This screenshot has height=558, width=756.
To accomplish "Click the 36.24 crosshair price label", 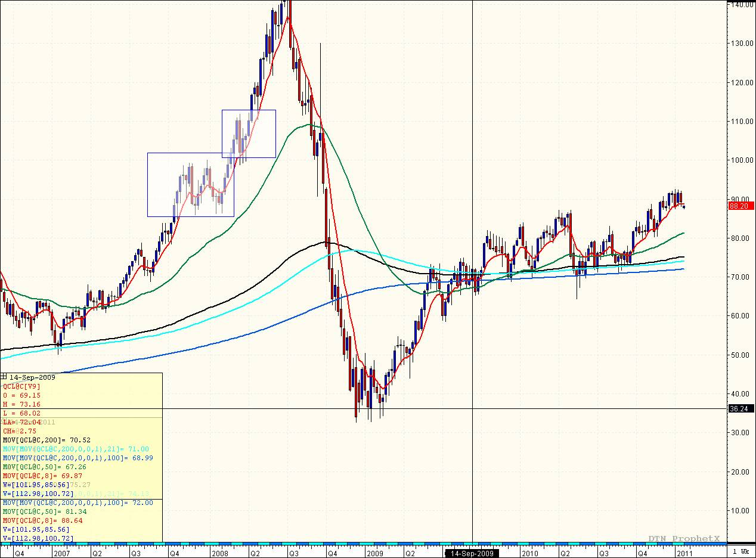I will [x=741, y=409].
